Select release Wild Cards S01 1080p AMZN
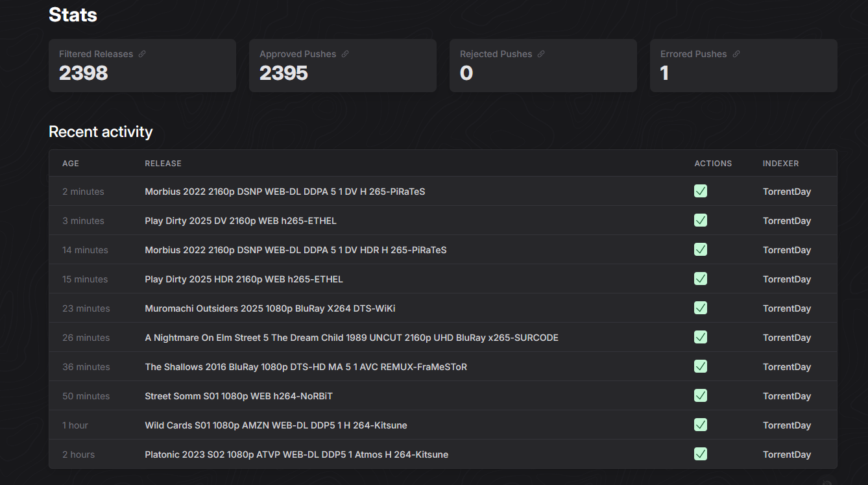Screen dimensions: 868x485 point(276,425)
